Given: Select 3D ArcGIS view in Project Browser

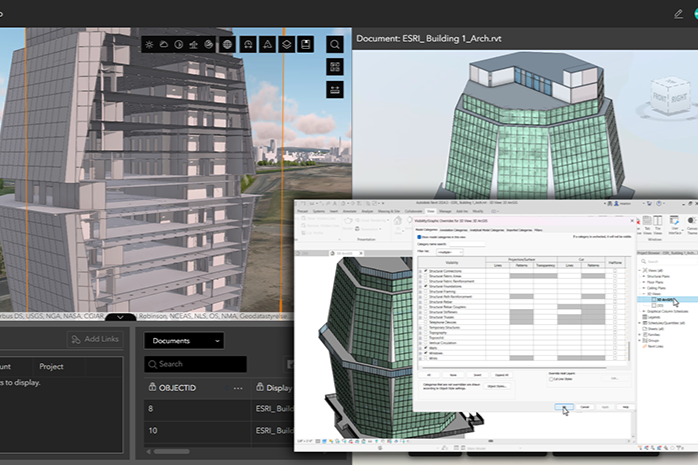Looking at the screenshot, I should 666,299.
